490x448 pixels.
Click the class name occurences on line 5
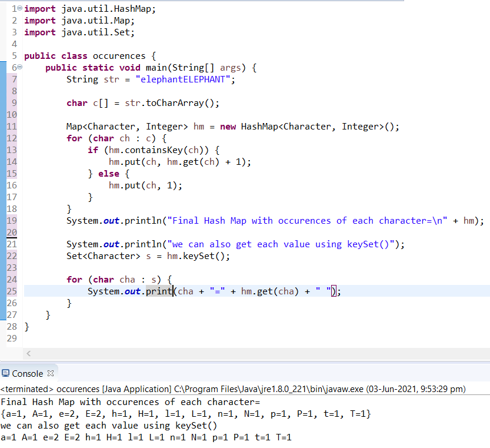119,56
